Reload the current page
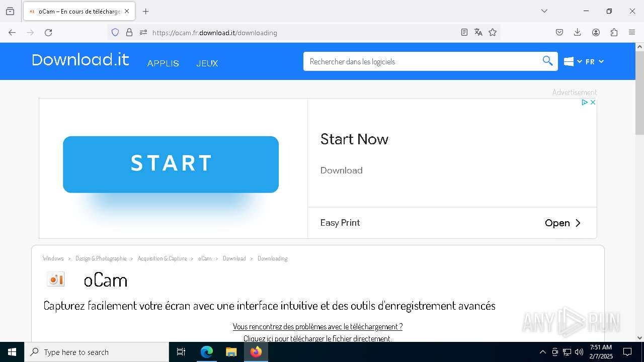Image resolution: width=644 pixels, height=362 pixels. pos(48,33)
